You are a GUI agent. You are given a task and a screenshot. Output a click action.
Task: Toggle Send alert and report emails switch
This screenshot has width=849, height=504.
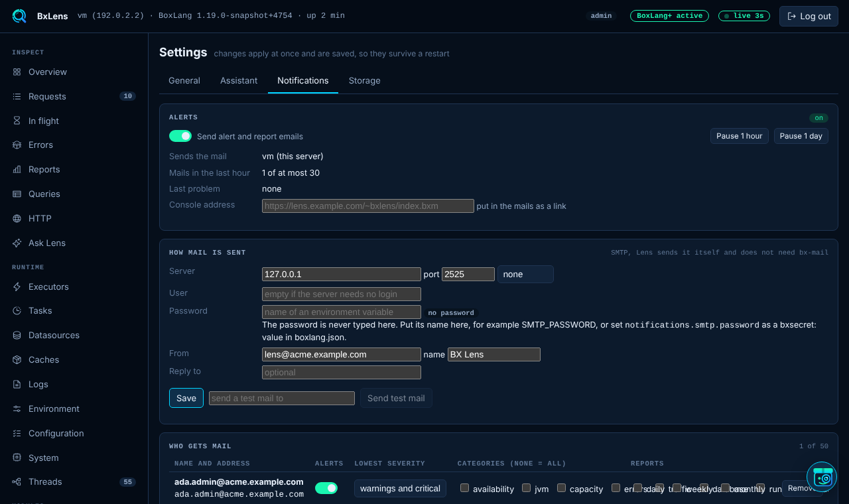pos(180,136)
